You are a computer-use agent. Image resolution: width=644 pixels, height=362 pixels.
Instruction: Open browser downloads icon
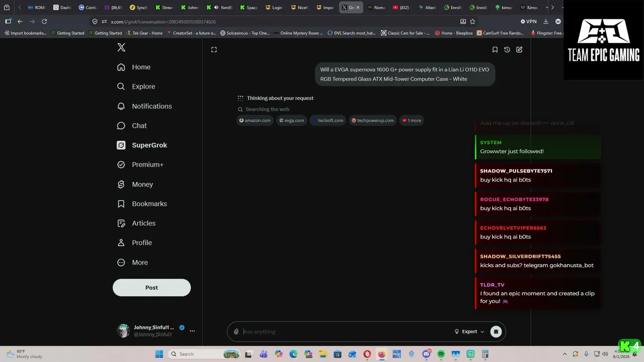(x=546, y=22)
